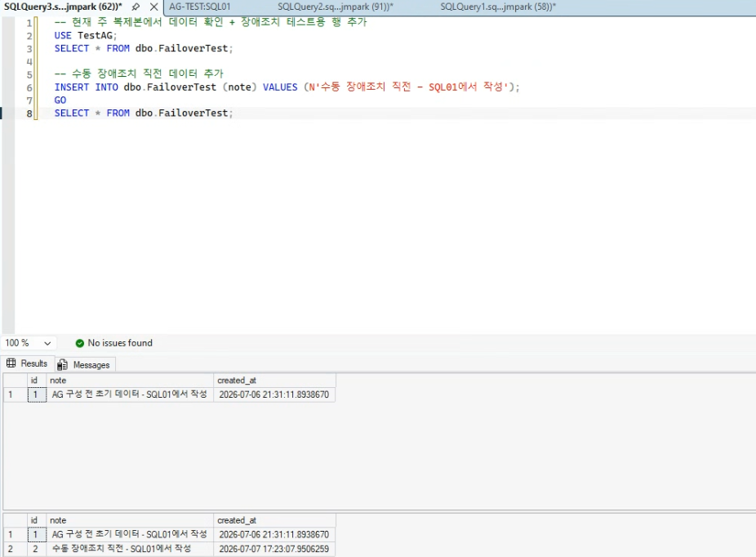Image resolution: width=756 pixels, height=557 pixels.
Task: Pin the SQLQuery3 tab
Action: 136,7
